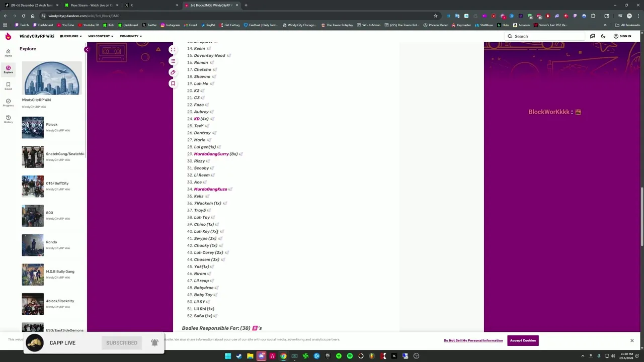644x362 pixels.
Task: Click the edit pencil icon
Action: (x=173, y=72)
